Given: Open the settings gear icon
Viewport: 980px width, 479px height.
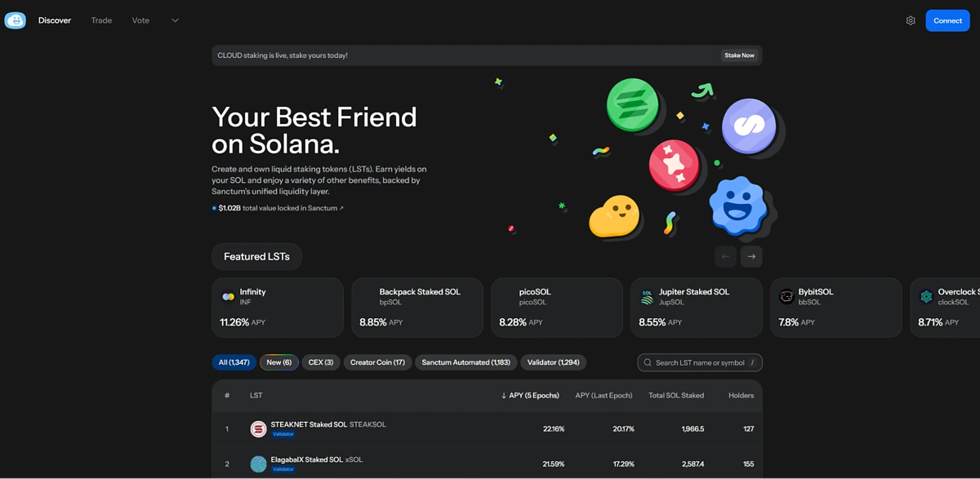Looking at the screenshot, I should [x=911, y=20].
